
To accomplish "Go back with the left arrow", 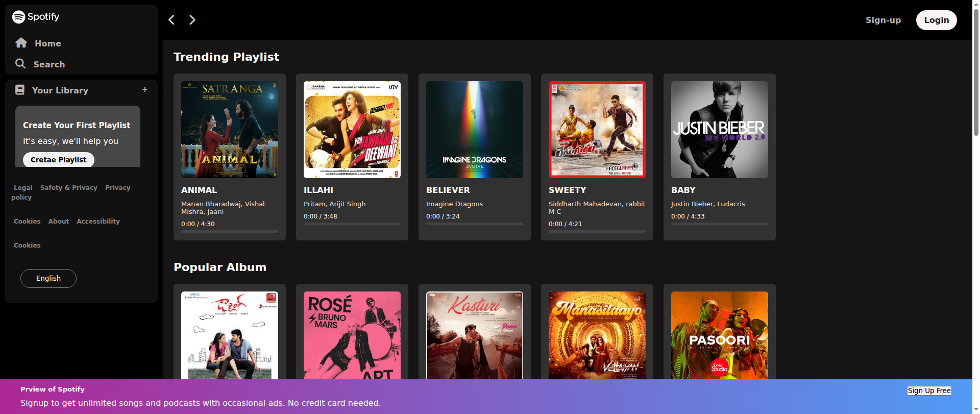I will (x=171, y=20).
